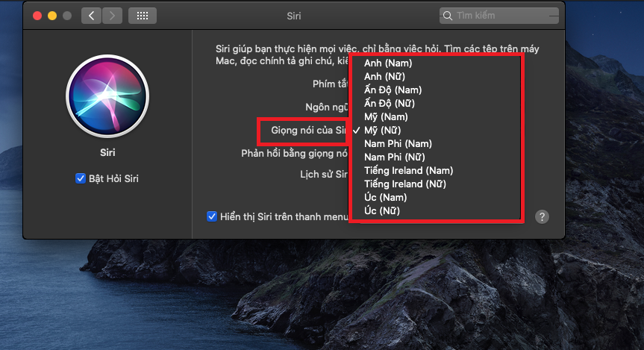Click inside the Tìm kiếm search field
Screen dimensions: 644x350
point(499,16)
